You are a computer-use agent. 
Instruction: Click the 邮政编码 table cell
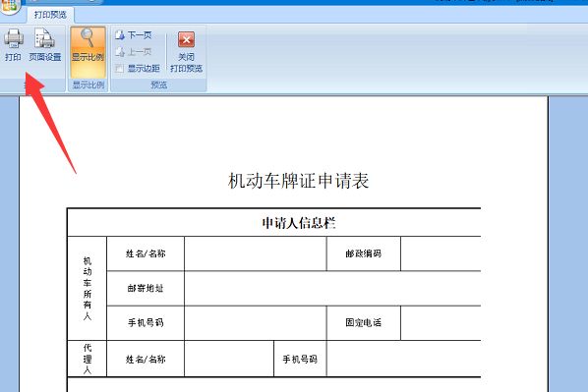(x=364, y=253)
